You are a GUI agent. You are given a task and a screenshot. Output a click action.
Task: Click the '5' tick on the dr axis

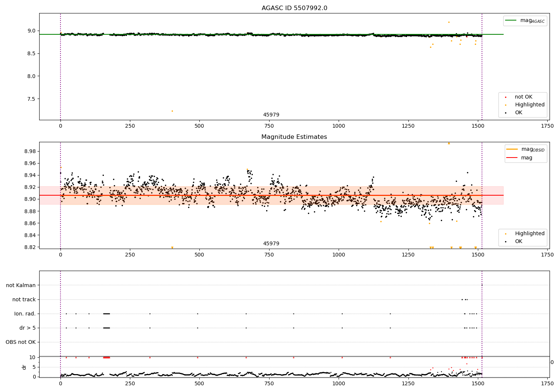34,367
